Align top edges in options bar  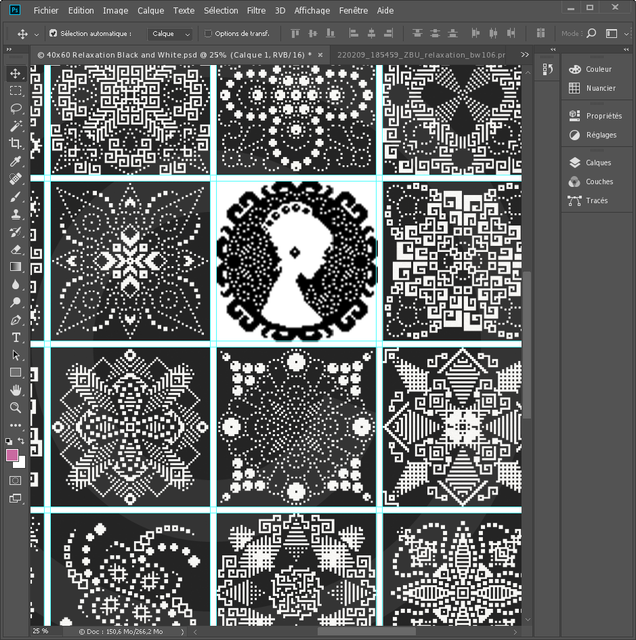pyautogui.click(x=295, y=33)
